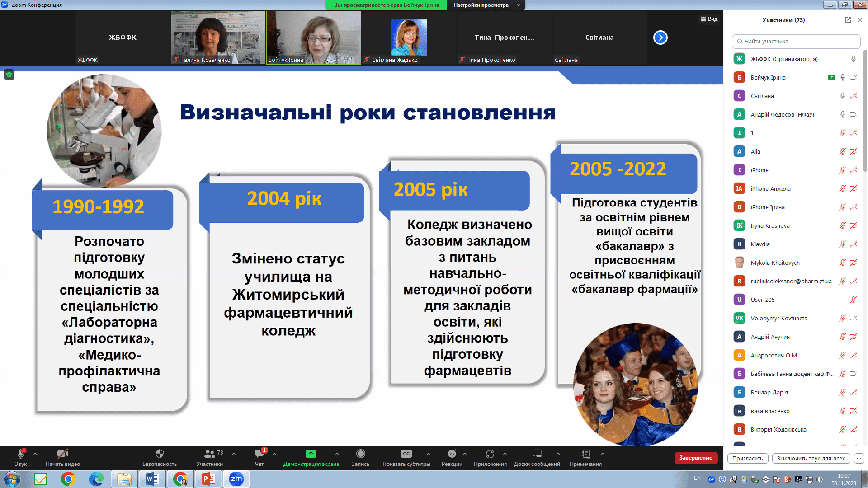Click participants list scrollbar
Viewport: 868px width, 488px height.
pyautogui.click(x=865, y=111)
